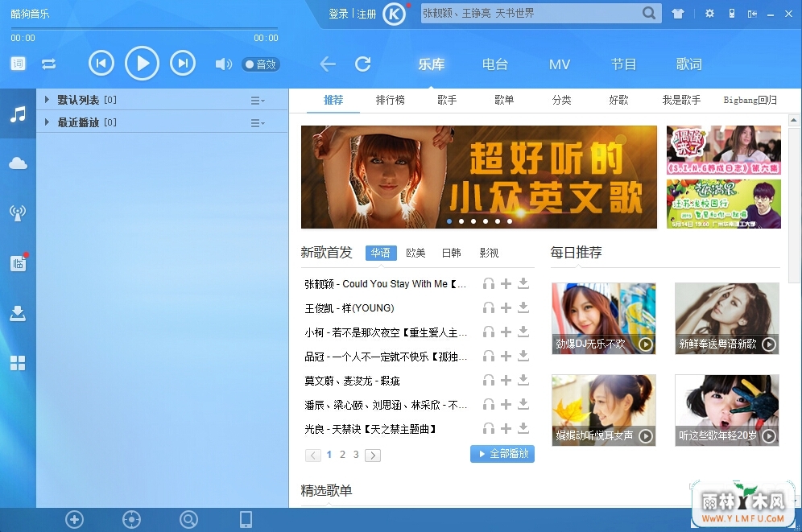The width and height of the screenshot is (802, 532).
Task: Open the Bigbang回归 link
Action: tap(750, 100)
